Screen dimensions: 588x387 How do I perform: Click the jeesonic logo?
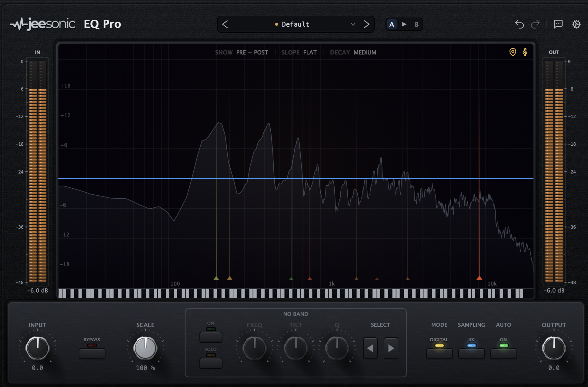click(x=42, y=24)
